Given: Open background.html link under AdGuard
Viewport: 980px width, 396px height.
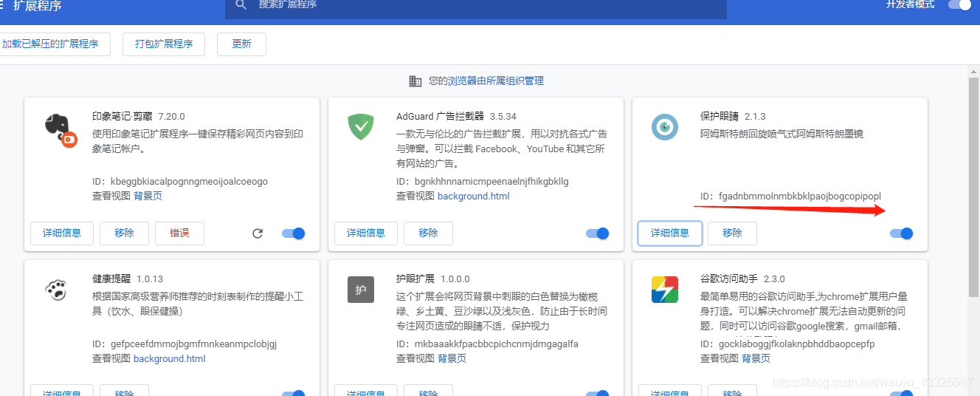Looking at the screenshot, I should pos(474,197).
